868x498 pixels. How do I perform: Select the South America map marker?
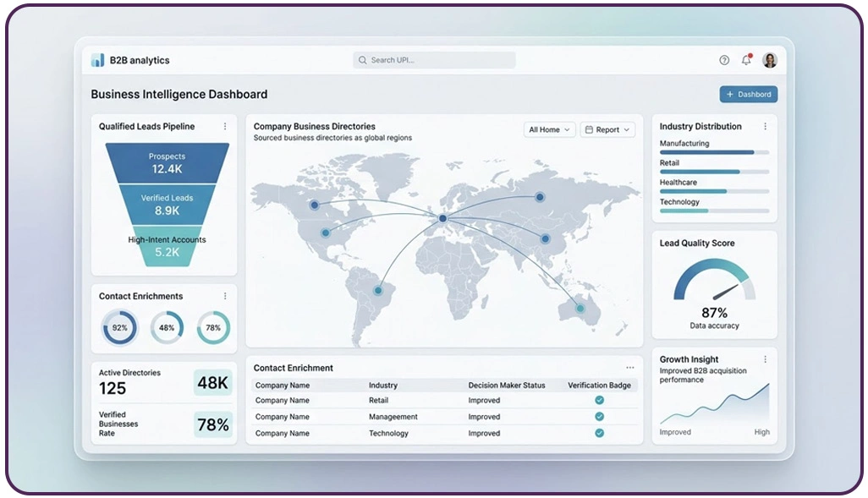(x=378, y=290)
